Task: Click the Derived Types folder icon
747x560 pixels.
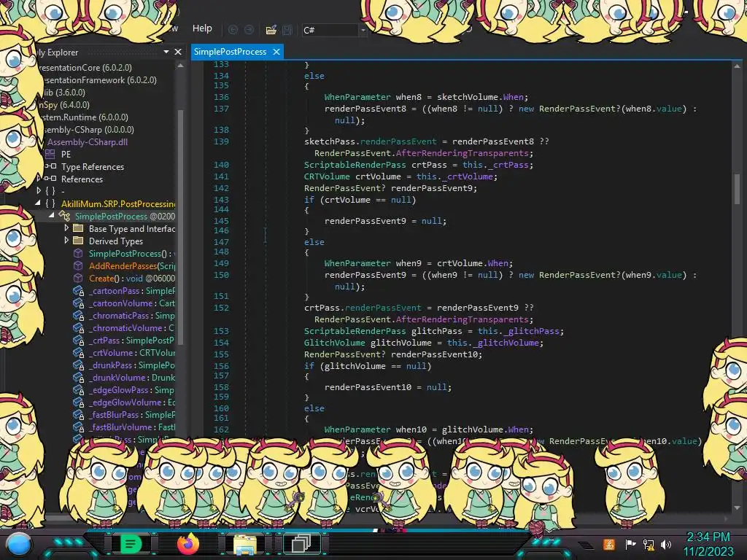Action: pos(78,241)
